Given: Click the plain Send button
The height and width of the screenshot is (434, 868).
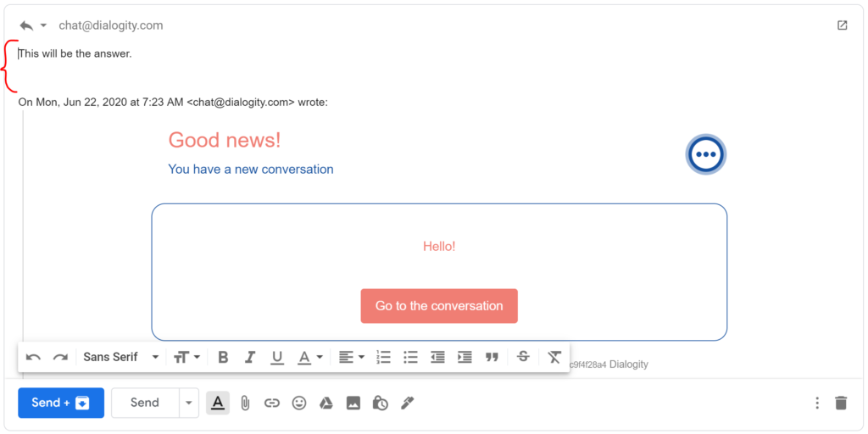Looking at the screenshot, I should 145,403.
